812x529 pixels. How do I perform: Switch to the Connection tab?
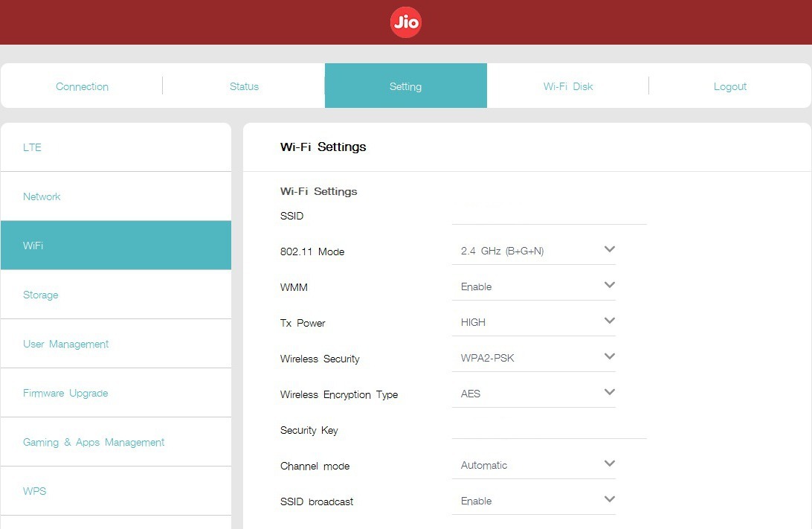point(81,86)
